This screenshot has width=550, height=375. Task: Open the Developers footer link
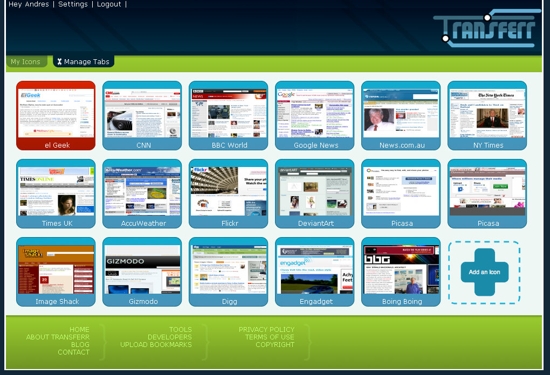pos(169,337)
